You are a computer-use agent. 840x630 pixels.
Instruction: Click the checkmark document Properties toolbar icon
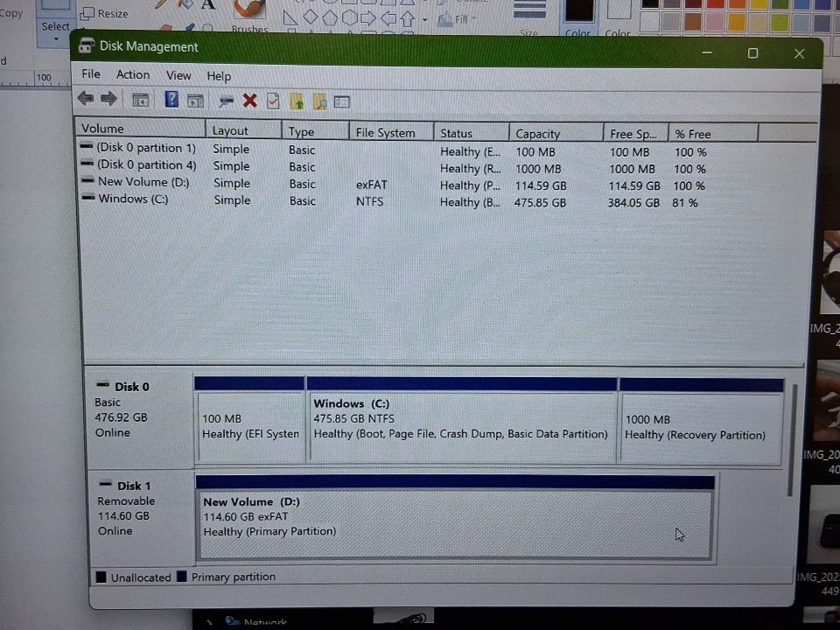click(x=273, y=101)
